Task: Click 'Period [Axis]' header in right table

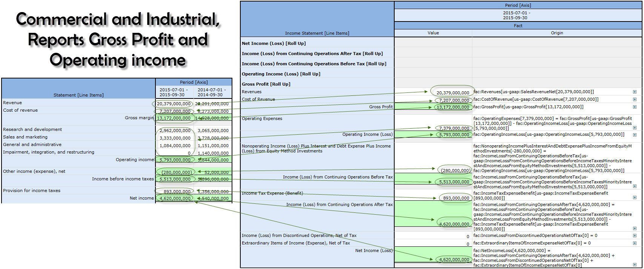Action: click(518, 5)
